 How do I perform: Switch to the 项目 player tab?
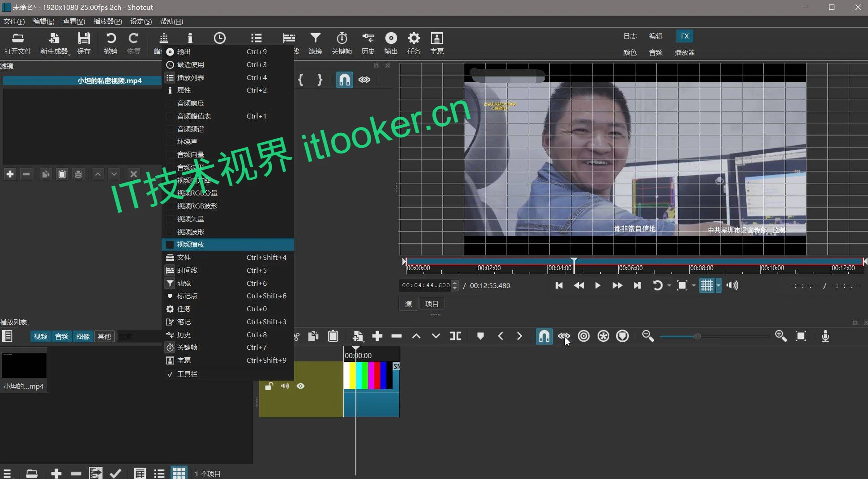click(432, 304)
